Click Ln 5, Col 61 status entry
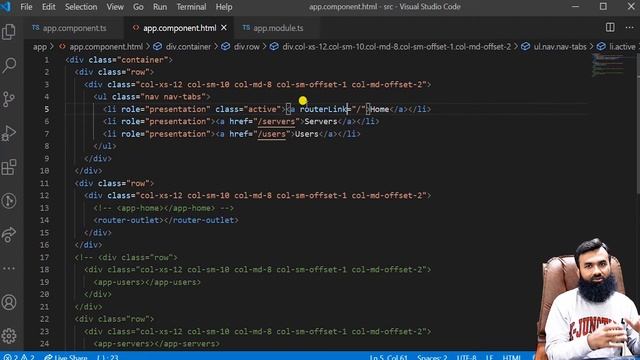This screenshot has height=360, width=640. [388, 357]
